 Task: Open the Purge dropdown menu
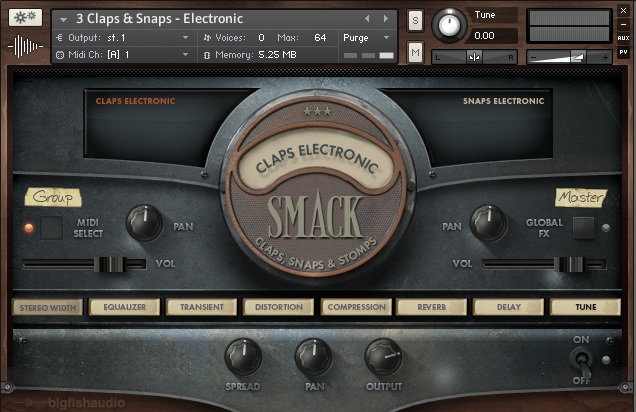click(x=367, y=38)
